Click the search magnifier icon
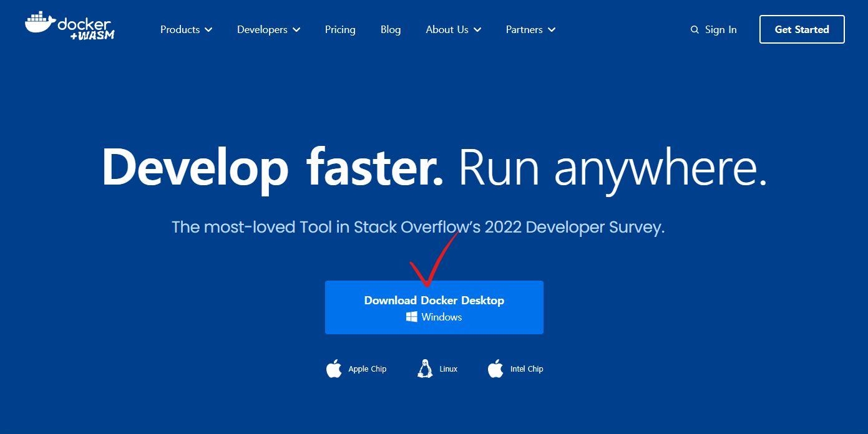Viewport: 868px width, 434px height. [695, 30]
